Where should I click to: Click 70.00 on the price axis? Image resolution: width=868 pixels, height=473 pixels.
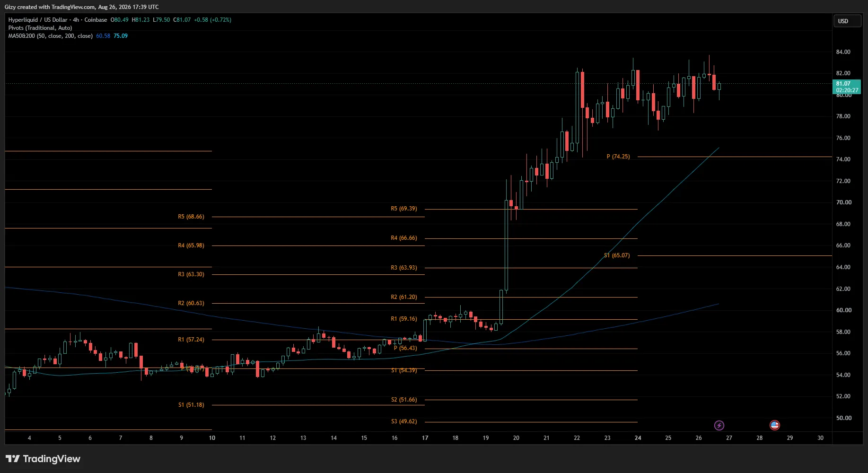tap(843, 202)
